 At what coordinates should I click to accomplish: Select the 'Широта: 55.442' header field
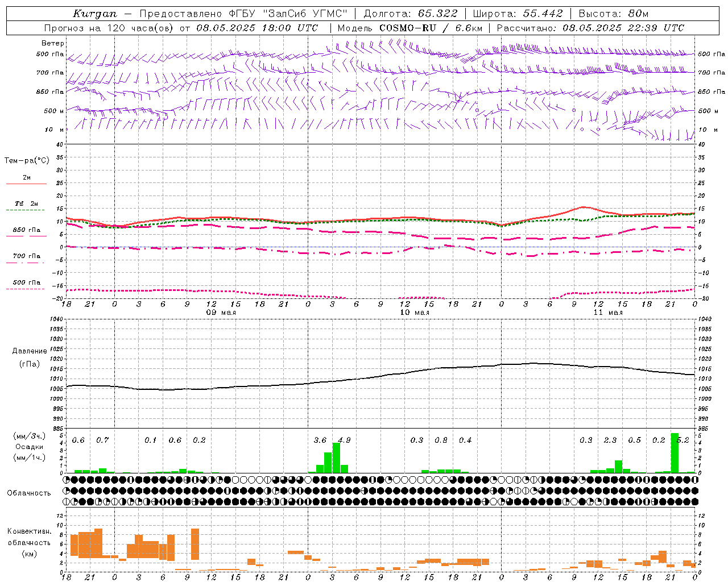518,14
